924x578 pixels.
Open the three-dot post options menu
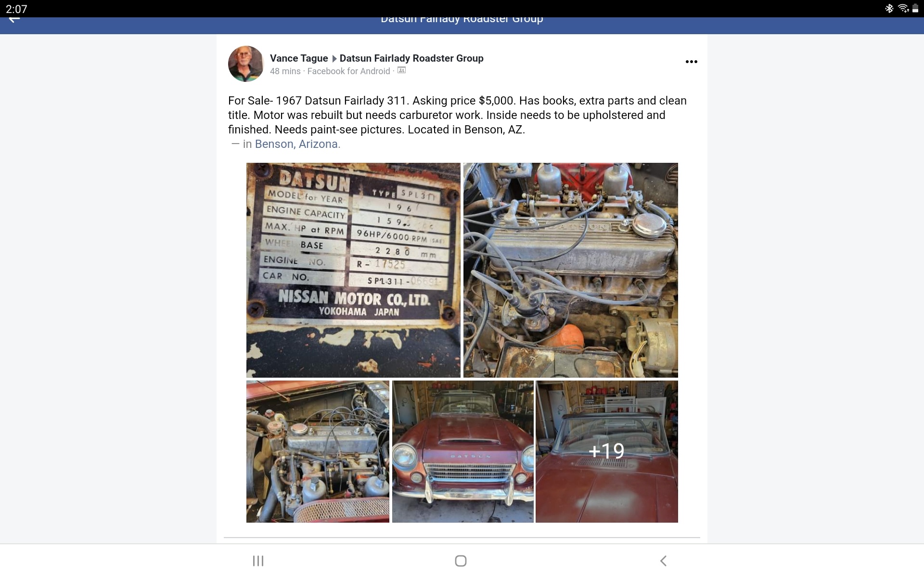point(691,62)
